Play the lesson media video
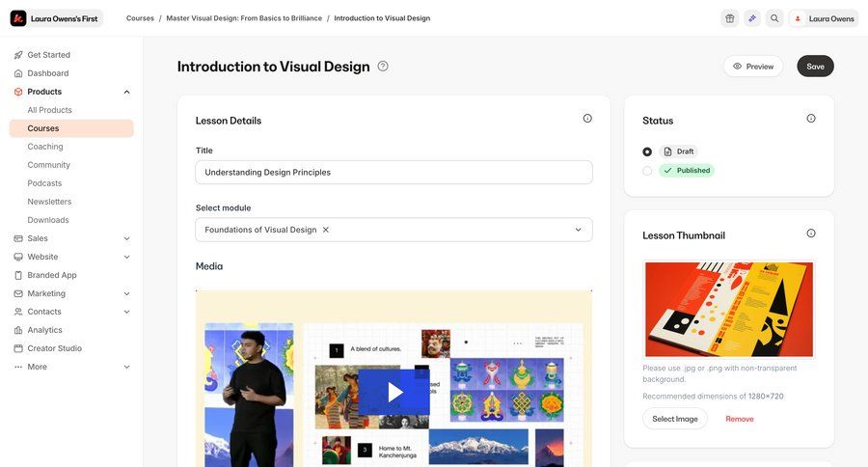This screenshot has width=868, height=467. coord(394,392)
